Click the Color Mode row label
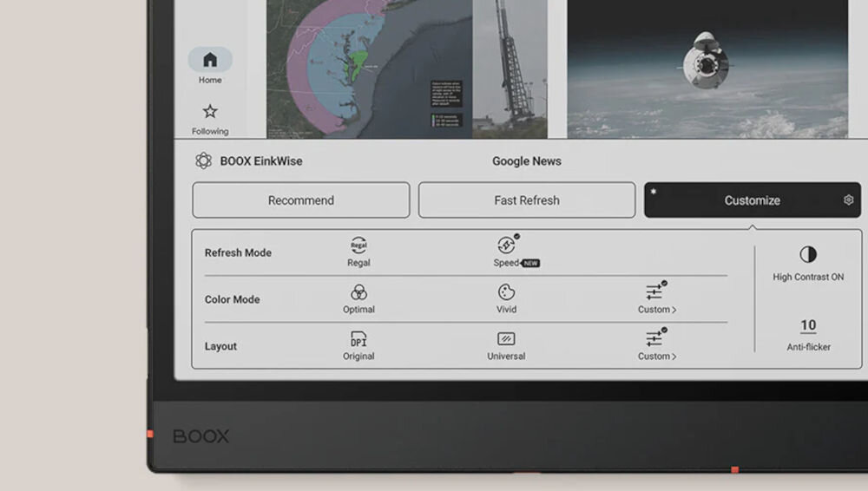The image size is (868, 491). pos(232,299)
